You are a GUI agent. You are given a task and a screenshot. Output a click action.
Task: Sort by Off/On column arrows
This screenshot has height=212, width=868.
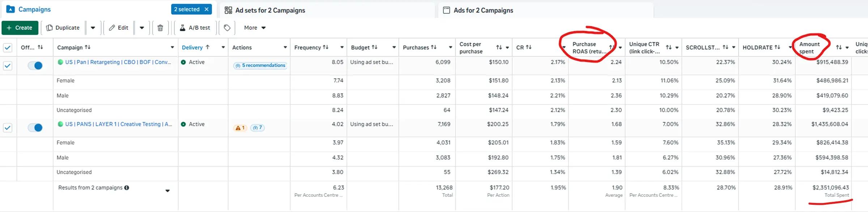coord(40,47)
